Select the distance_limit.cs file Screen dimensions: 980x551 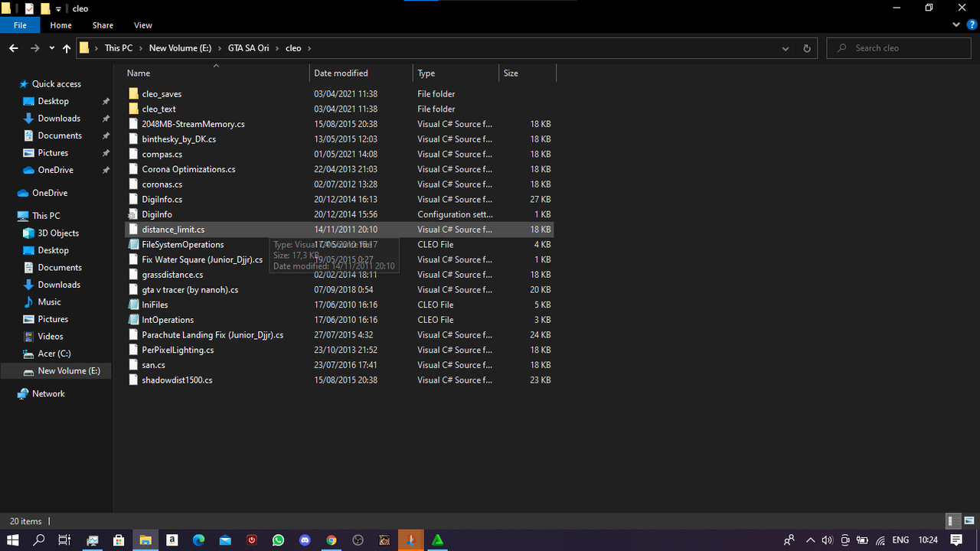pyautogui.click(x=338, y=230)
